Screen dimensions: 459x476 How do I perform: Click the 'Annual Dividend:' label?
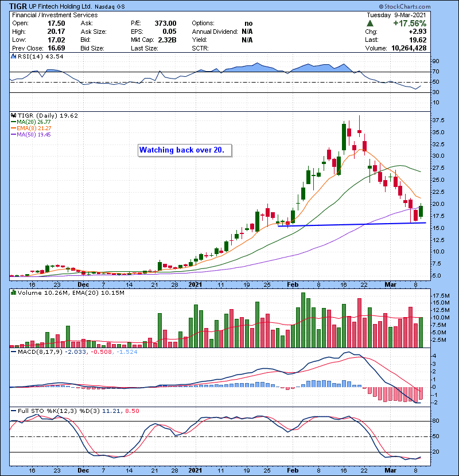(x=215, y=32)
